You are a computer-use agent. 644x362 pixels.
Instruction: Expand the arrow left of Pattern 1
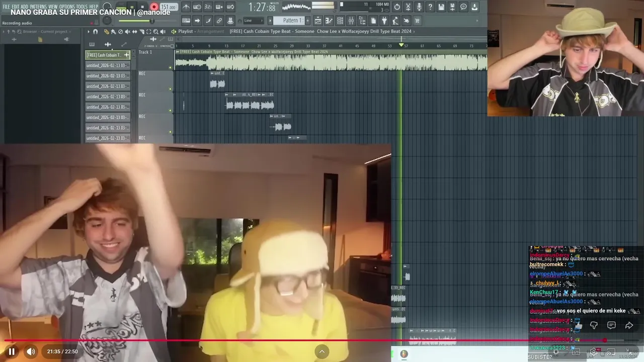coord(270,21)
